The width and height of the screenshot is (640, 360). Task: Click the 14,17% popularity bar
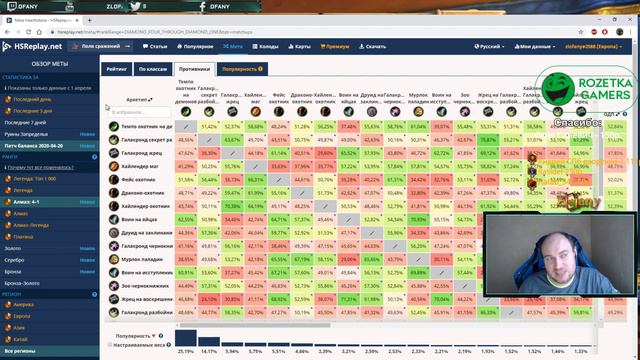point(209,342)
